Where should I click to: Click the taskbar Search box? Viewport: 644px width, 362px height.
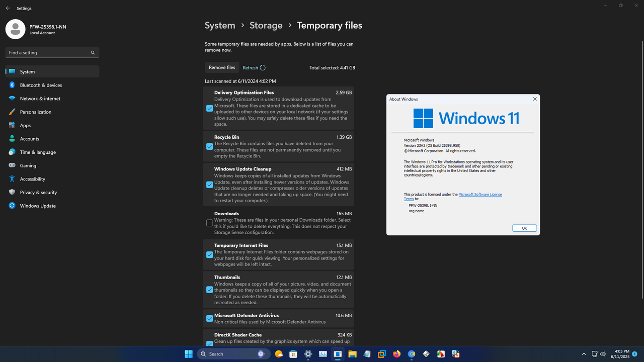click(x=234, y=354)
